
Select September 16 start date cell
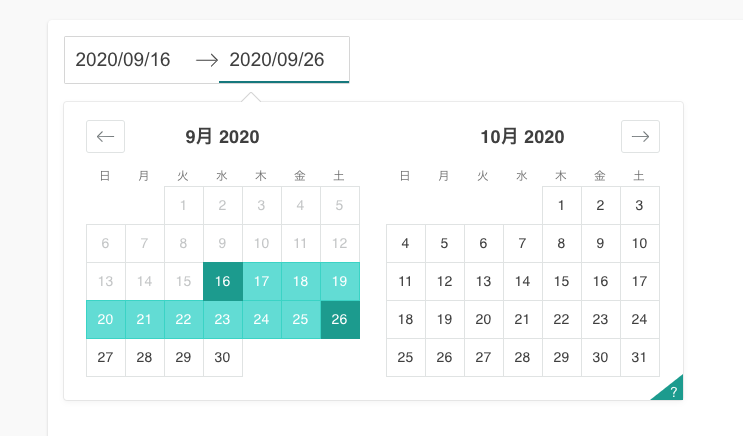223,282
